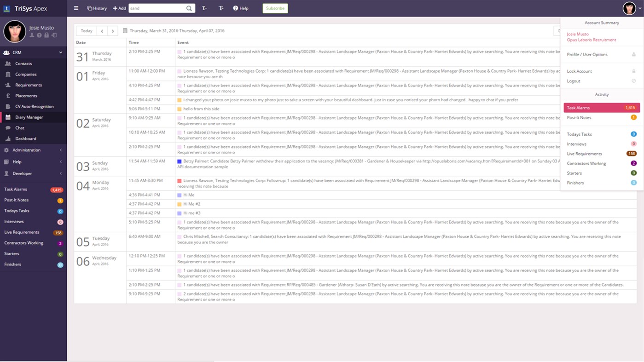Click the lock icon below the profile picture
Viewport: 644px width, 362px height.
pos(46,34)
